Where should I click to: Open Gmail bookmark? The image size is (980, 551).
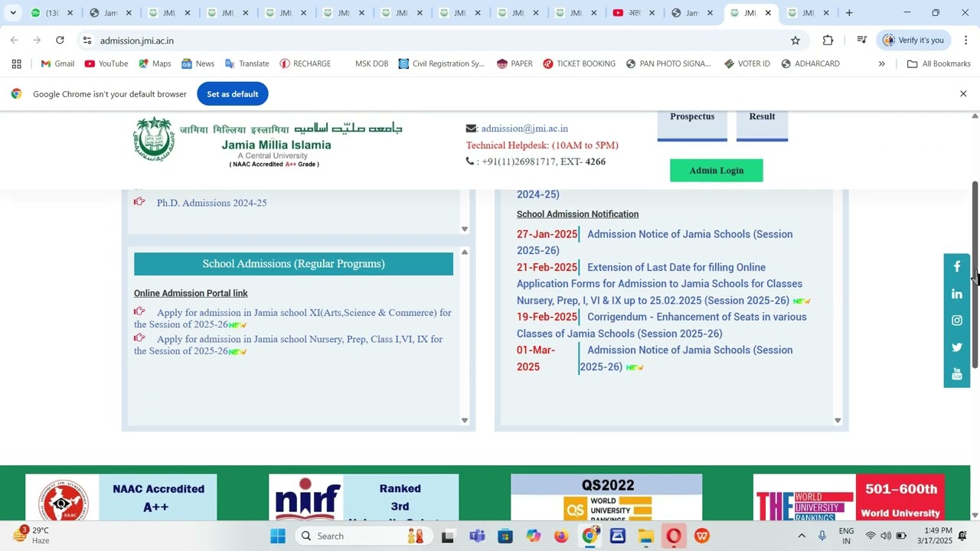tap(57, 64)
